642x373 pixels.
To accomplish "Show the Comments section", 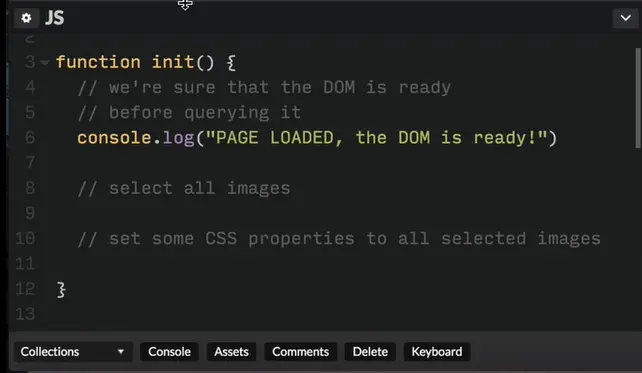I will point(301,352).
